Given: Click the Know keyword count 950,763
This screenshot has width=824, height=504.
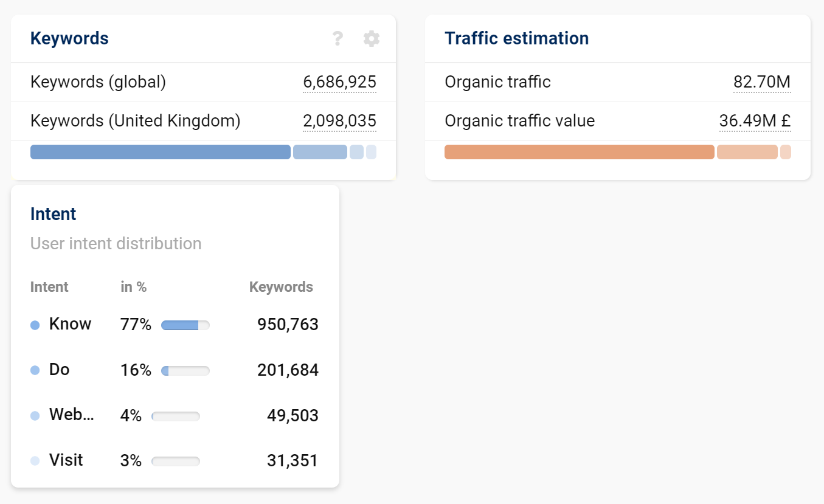Looking at the screenshot, I should (x=288, y=325).
